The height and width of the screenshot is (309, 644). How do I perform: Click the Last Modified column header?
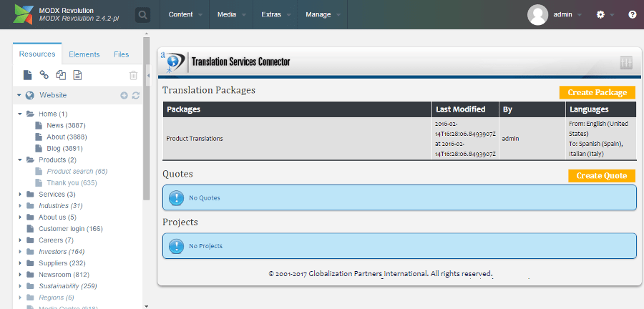point(466,109)
